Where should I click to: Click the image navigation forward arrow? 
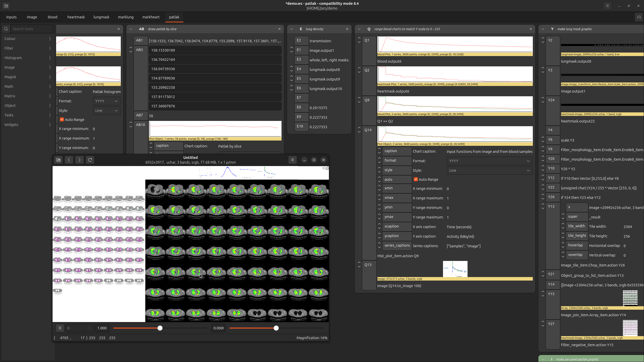pos(79,160)
